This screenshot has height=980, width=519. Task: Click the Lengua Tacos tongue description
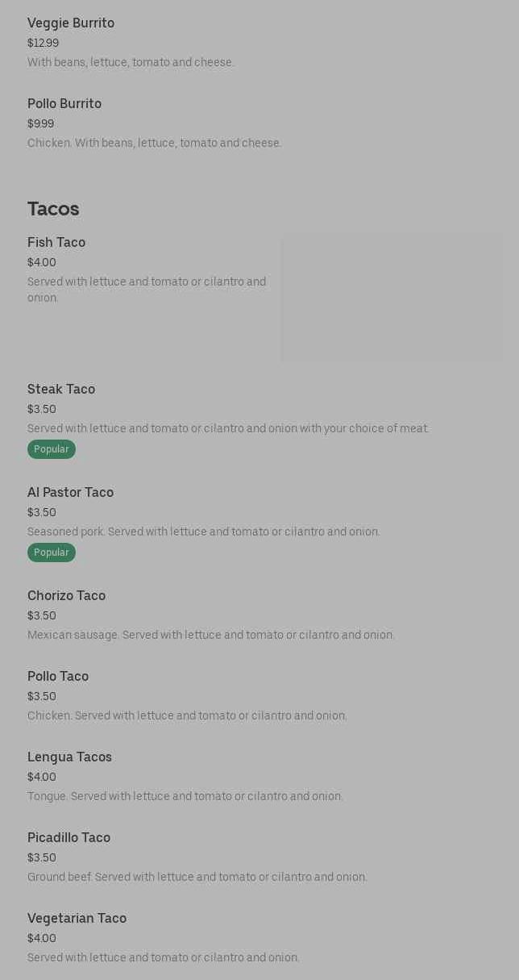tap(185, 797)
